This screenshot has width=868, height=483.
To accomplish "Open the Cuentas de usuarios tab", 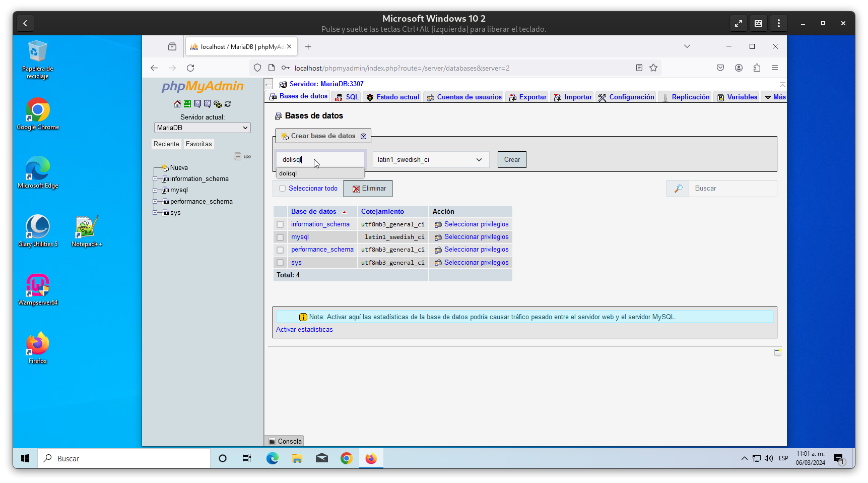I will [x=464, y=97].
